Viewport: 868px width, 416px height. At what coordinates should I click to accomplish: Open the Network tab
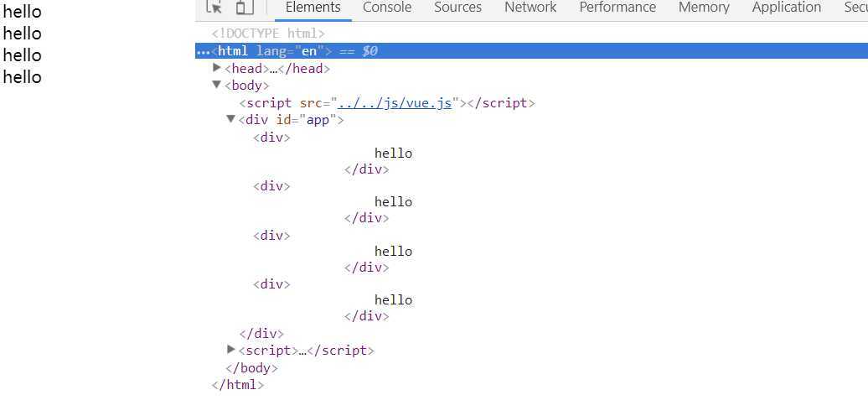click(x=530, y=8)
